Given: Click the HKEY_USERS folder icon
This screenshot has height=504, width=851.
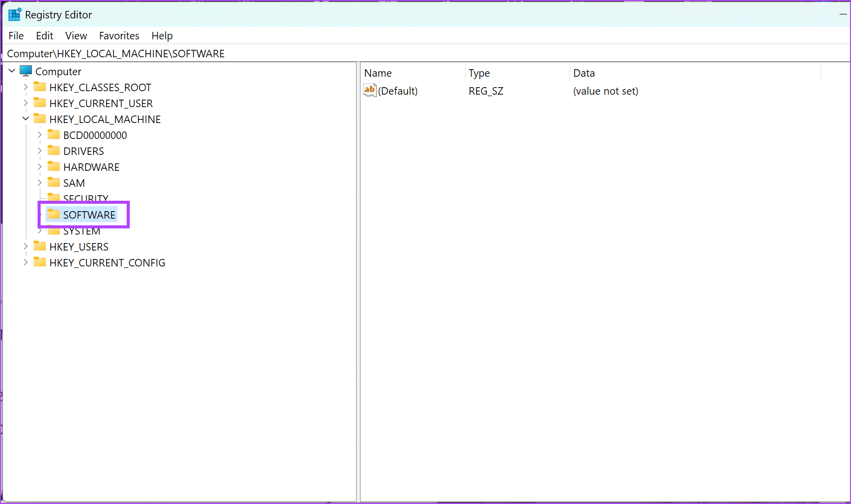Looking at the screenshot, I should (x=40, y=247).
